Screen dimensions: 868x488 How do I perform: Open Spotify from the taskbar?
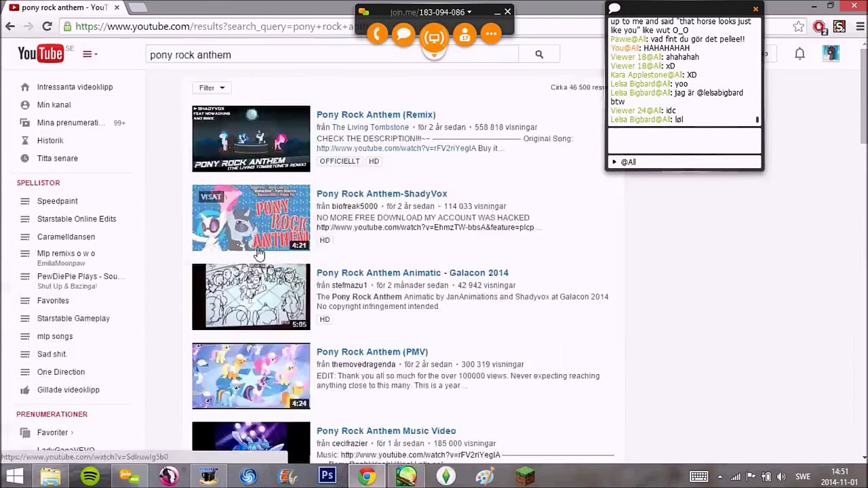tap(90, 476)
